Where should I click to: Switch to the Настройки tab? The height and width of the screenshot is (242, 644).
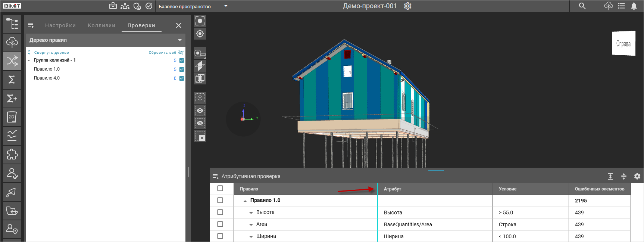click(x=60, y=25)
